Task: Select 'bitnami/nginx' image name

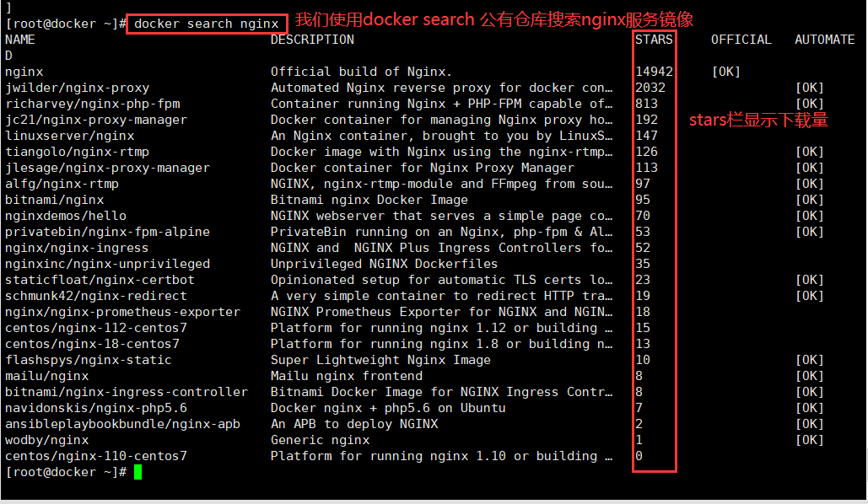Action: point(54,201)
